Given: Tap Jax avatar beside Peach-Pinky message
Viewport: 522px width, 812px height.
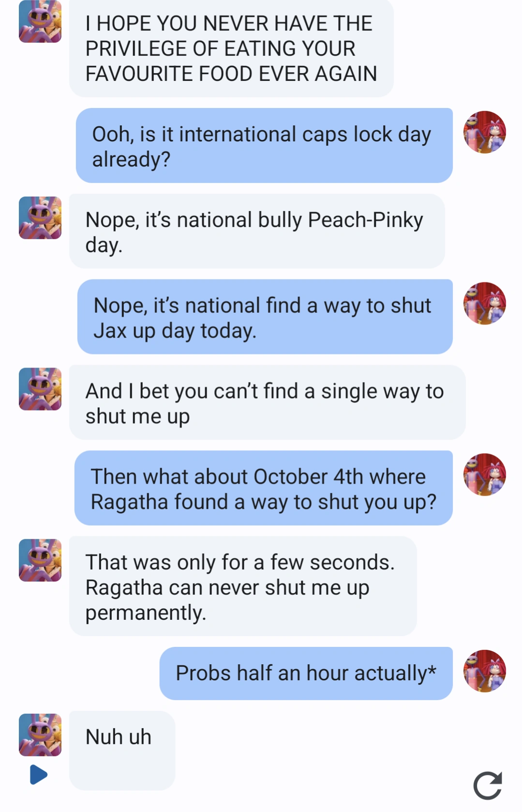Looking at the screenshot, I should pyautogui.click(x=40, y=218).
